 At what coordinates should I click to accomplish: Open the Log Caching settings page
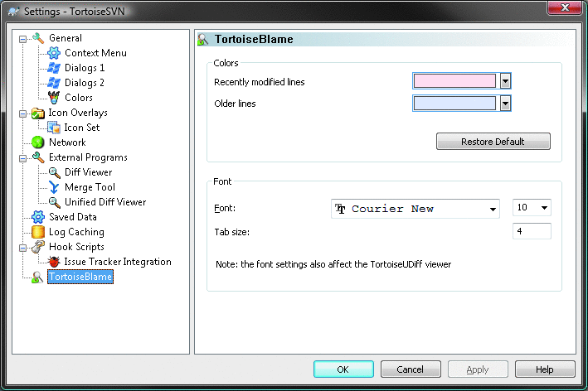pos(76,232)
